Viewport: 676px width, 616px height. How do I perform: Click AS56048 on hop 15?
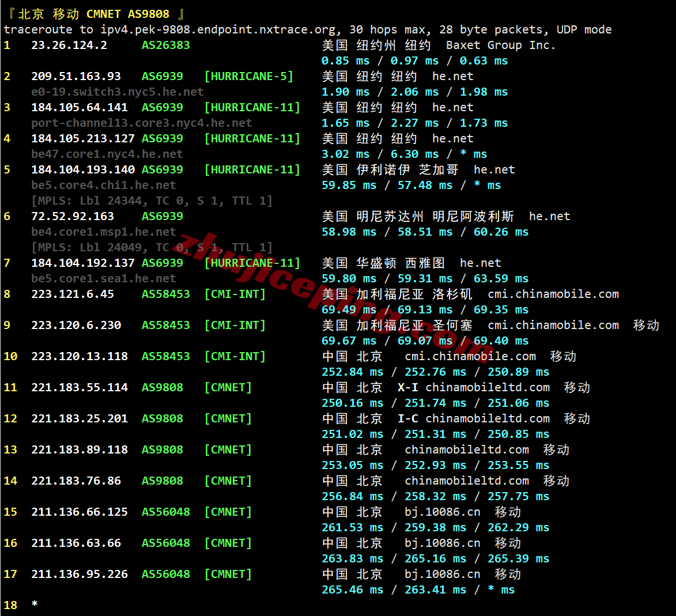[x=165, y=512]
